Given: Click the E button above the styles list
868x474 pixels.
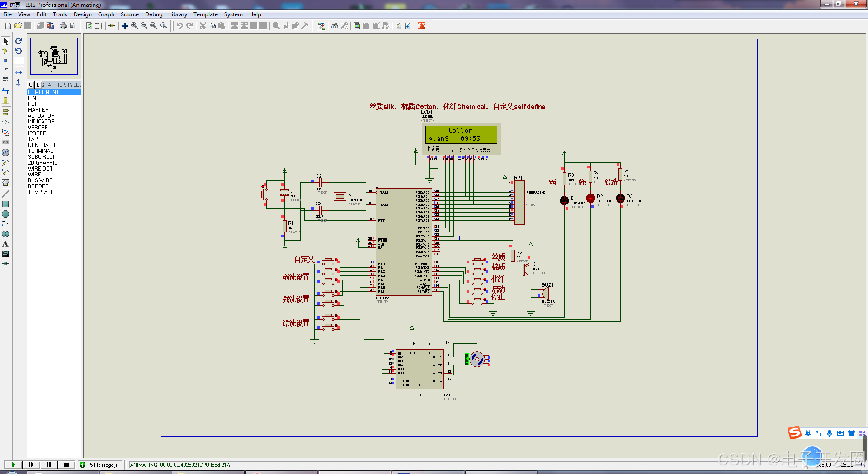Looking at the screenshot, I should (x=38, y=85).
